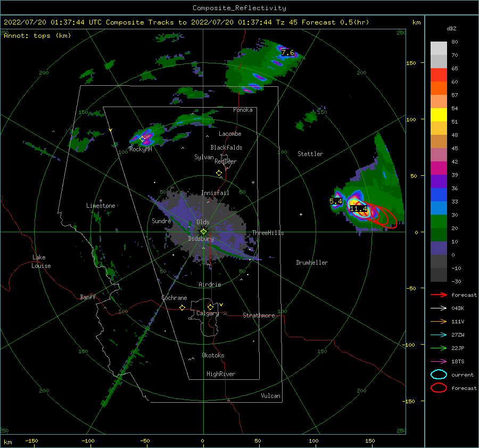Click the cyan 27ZW arrow in legend

[x=439, y=335]
